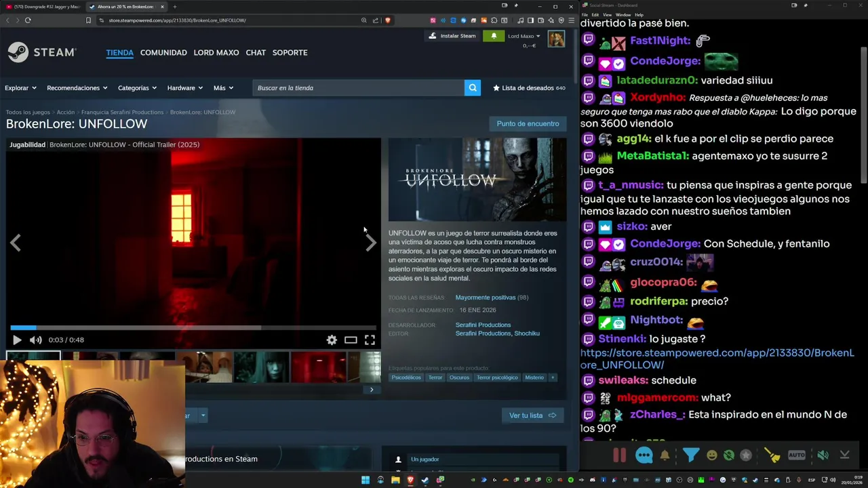This screenshot has height=488, width=868.
Task: Bookmark this page in the address bar
Action: (x=88, y=20)
